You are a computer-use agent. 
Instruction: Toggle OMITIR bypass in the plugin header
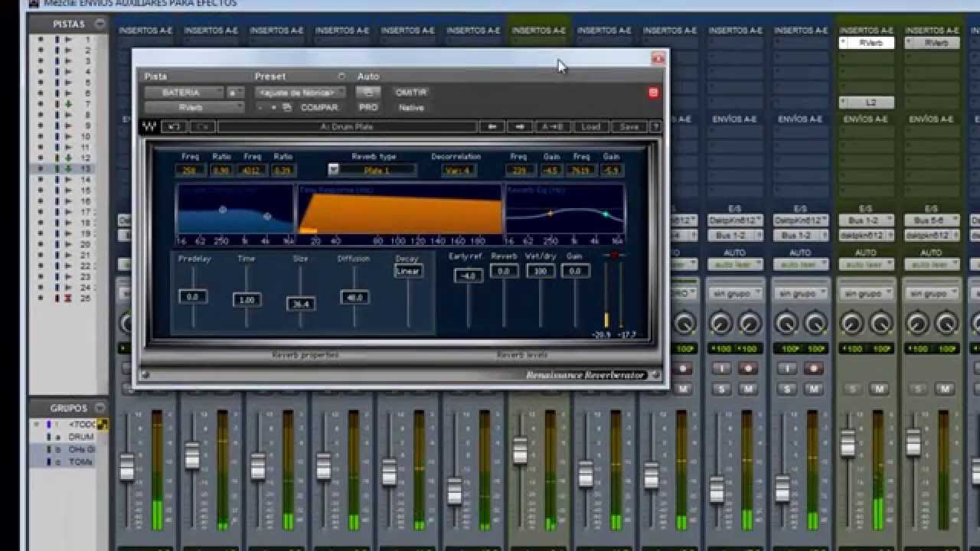411,93
